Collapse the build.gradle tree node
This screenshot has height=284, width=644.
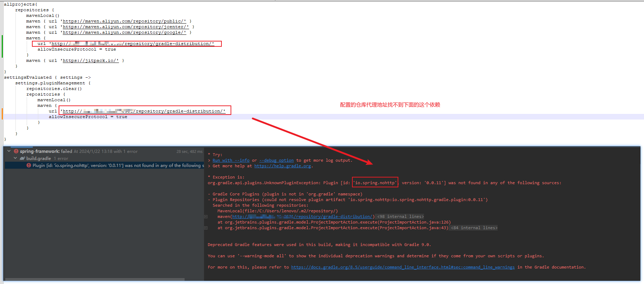pyautogui.click(x=15, y=158)
